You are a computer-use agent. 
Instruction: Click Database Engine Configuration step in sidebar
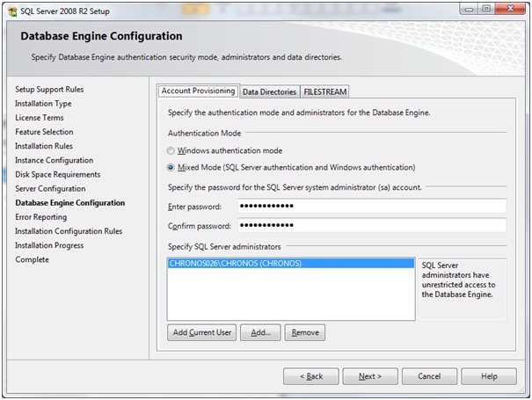69,203
